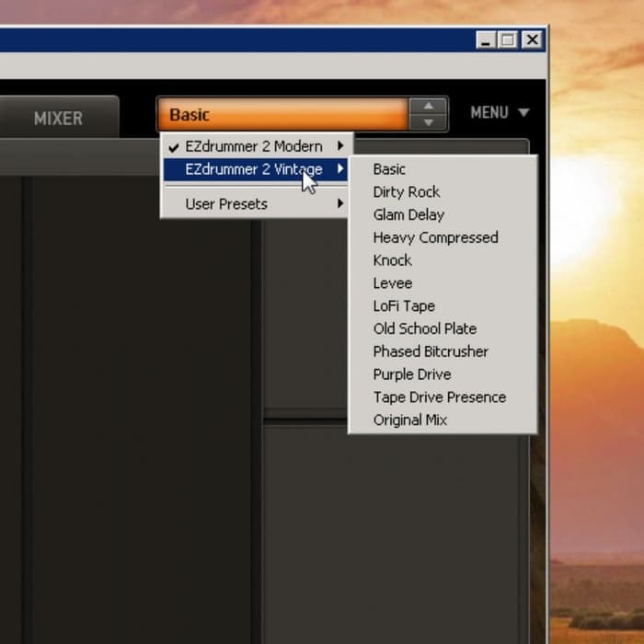Choose the Basic vintage preset

click(x=443, y=169)
